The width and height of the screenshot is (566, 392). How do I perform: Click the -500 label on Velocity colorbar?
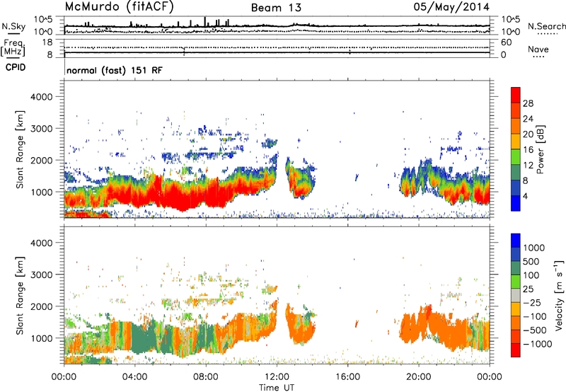[x=535, y=330]
